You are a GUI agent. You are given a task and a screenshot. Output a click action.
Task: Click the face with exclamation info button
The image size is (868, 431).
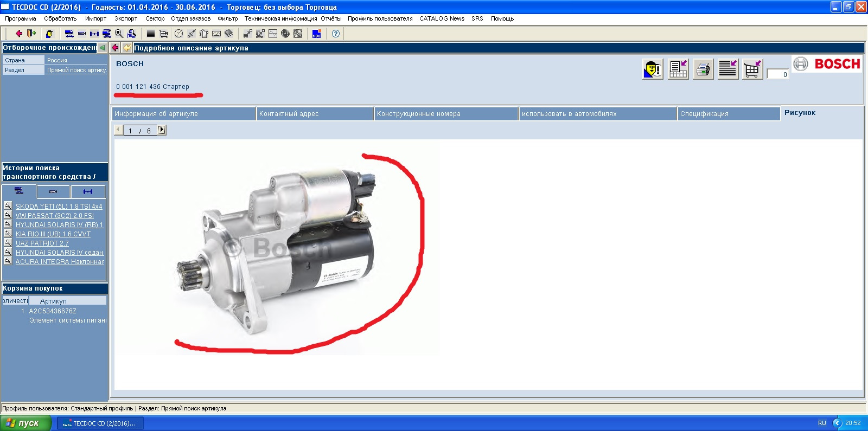pyautogui.click(x=653, y=69)
